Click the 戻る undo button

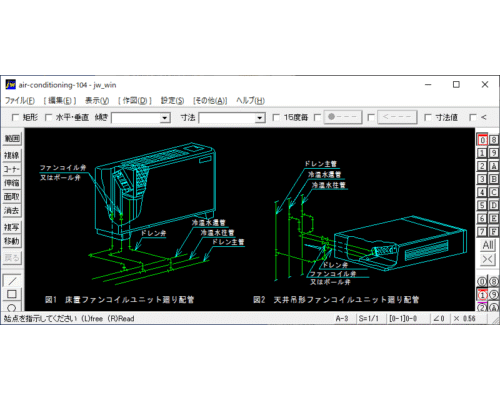[x=12, y=258]
